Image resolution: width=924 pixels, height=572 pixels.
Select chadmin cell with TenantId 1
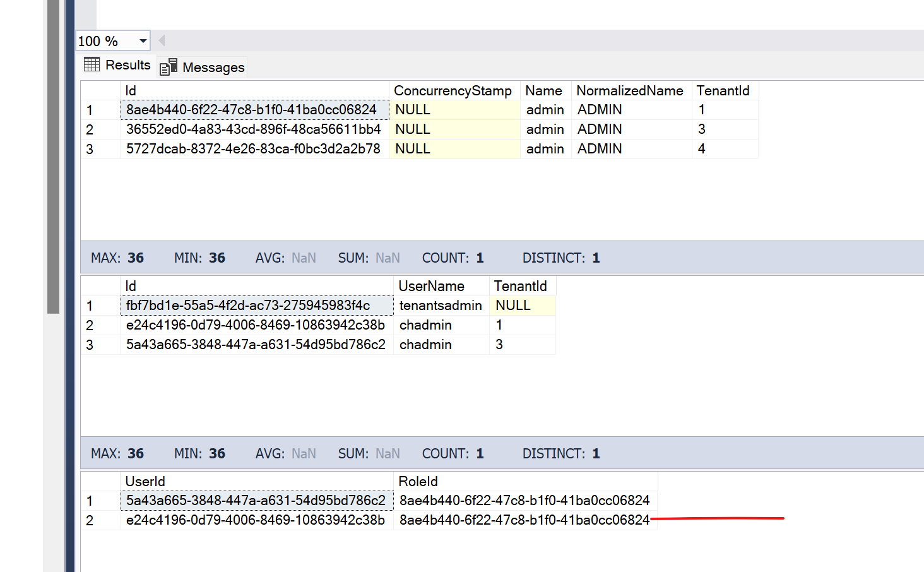[x=441, y=325]
